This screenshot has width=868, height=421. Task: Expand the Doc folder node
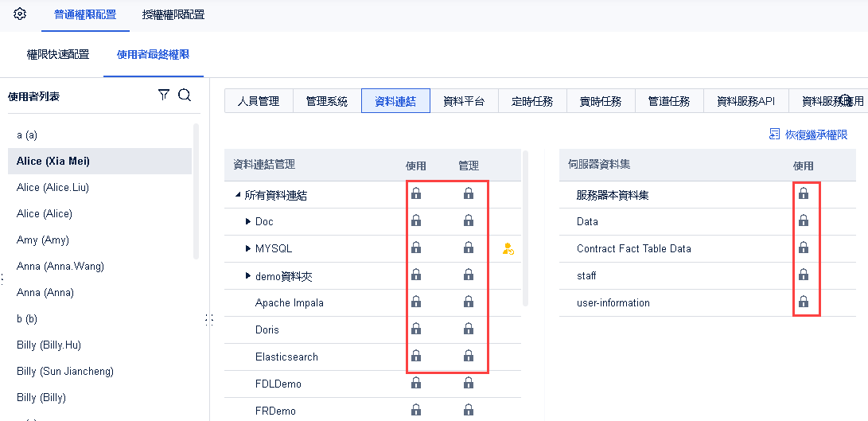click(x=248, y=222)
